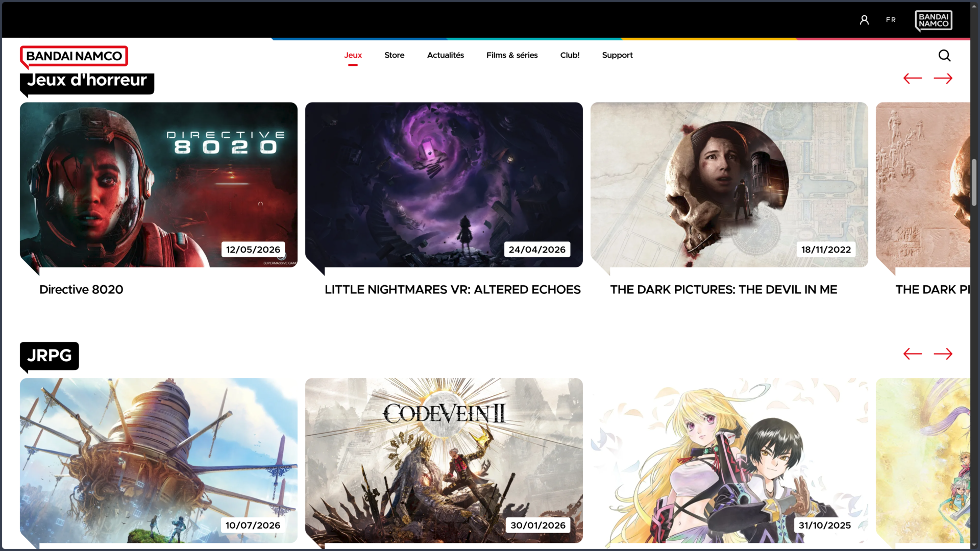Open The Dark Pictures: The Devil In Me link

coord(723,290)
